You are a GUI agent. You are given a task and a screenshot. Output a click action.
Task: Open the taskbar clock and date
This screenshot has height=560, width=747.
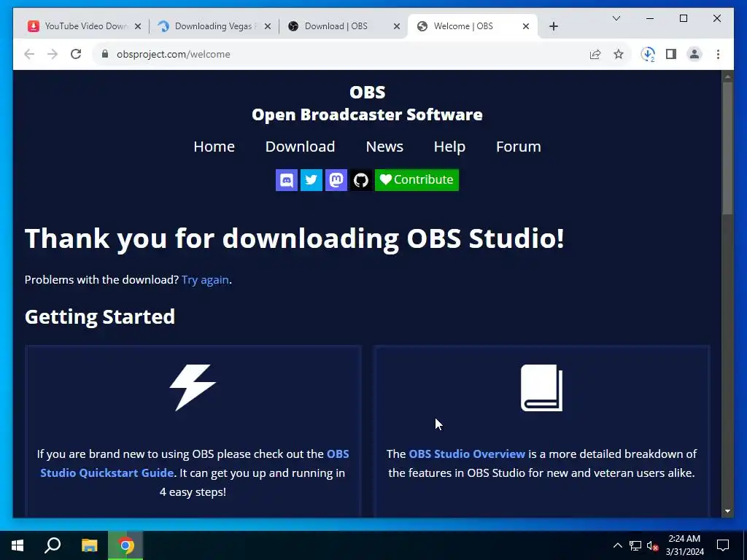click(x=684, y=545)
